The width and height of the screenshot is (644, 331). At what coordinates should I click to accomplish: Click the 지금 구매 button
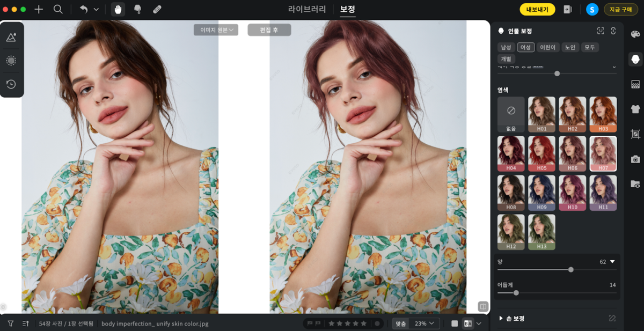pyautogui.click(x=621, y=9)
